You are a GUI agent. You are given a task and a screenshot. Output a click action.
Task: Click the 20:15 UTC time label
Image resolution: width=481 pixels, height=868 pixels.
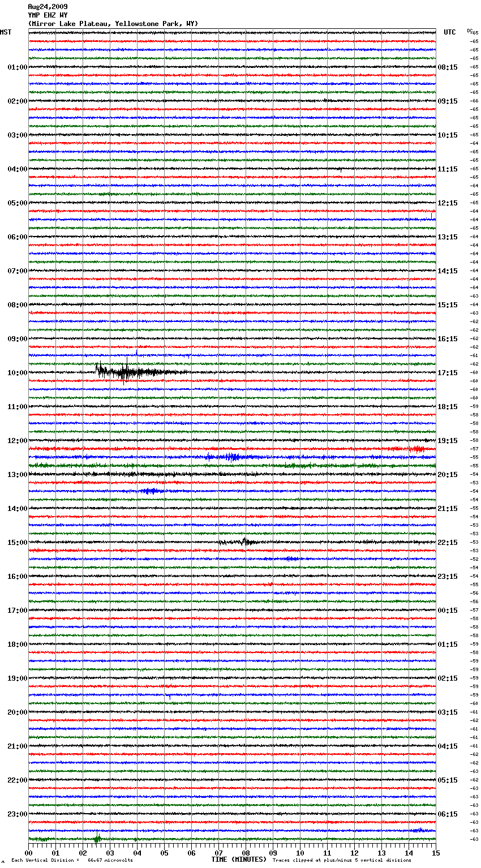point(448,475)
